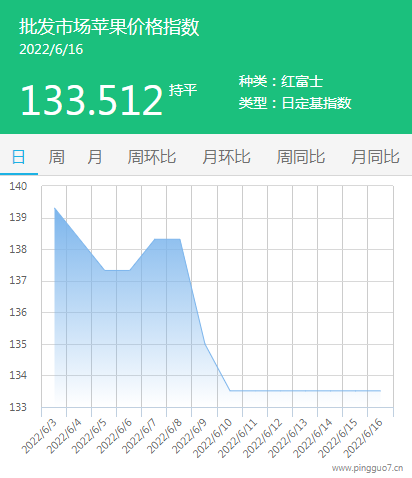
Task: Click the 持平 status label
Action: point(183,90)
